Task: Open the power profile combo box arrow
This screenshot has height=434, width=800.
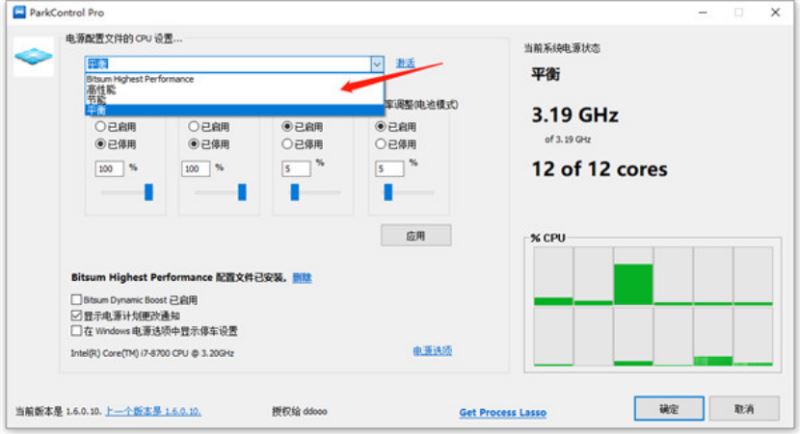Action: click(377, 64)
